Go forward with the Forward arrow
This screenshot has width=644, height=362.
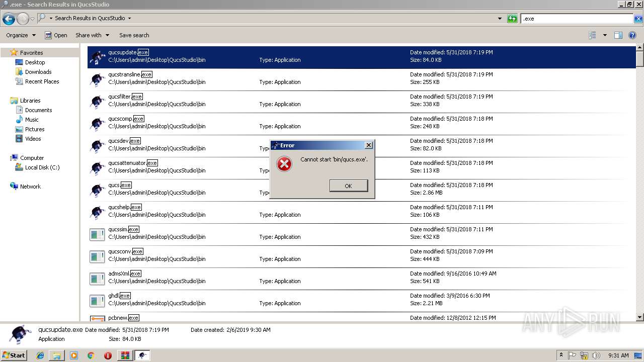point(23,19)
